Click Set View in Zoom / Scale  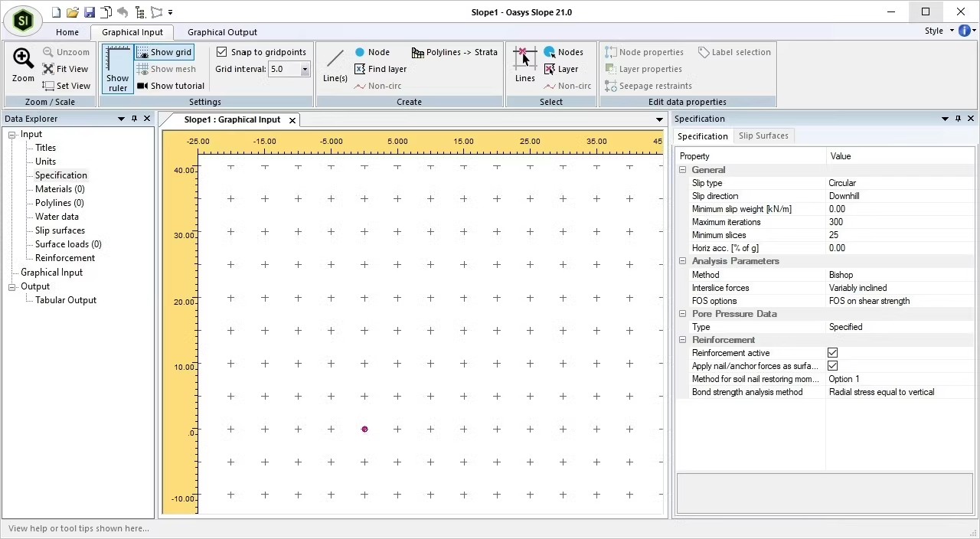(66, 86)
